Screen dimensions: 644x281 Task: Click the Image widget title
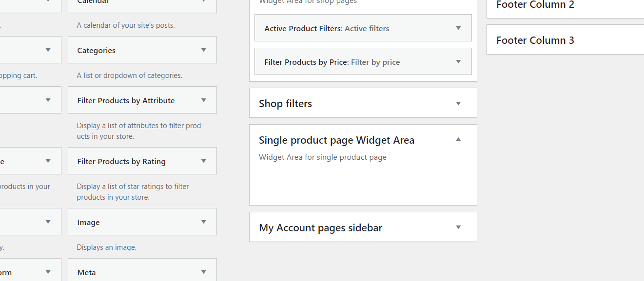coord(88,223)
